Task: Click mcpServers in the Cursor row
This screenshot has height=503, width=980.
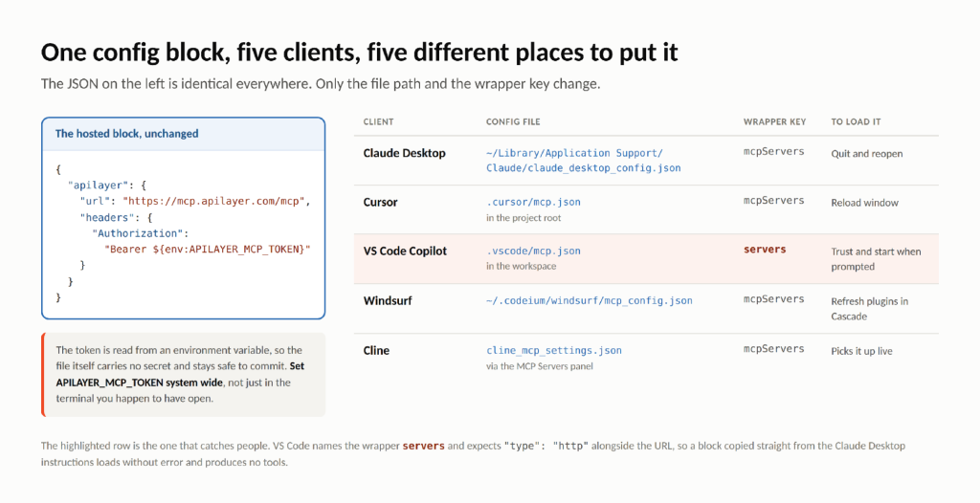Action: pos(773,201)
